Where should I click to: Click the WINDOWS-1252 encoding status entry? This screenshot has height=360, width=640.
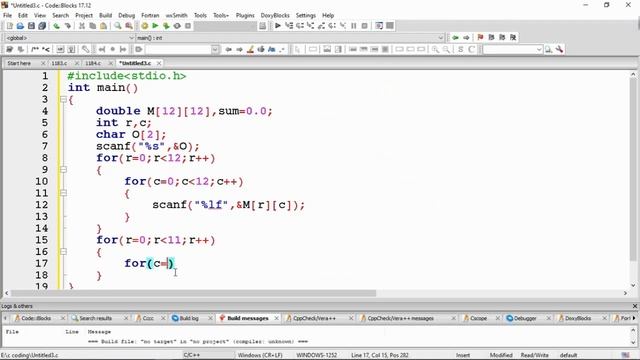[317, 355]
